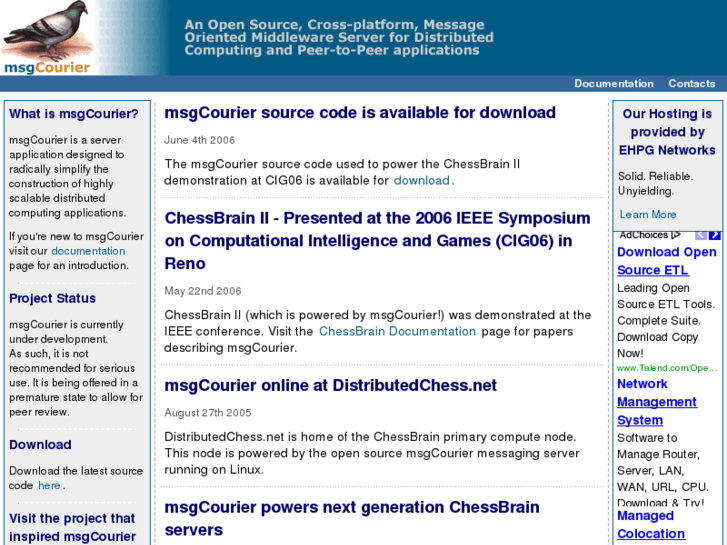Open the Managed Colocation ad link
Viewport: 727px width, 545px height.
[651, 525]
